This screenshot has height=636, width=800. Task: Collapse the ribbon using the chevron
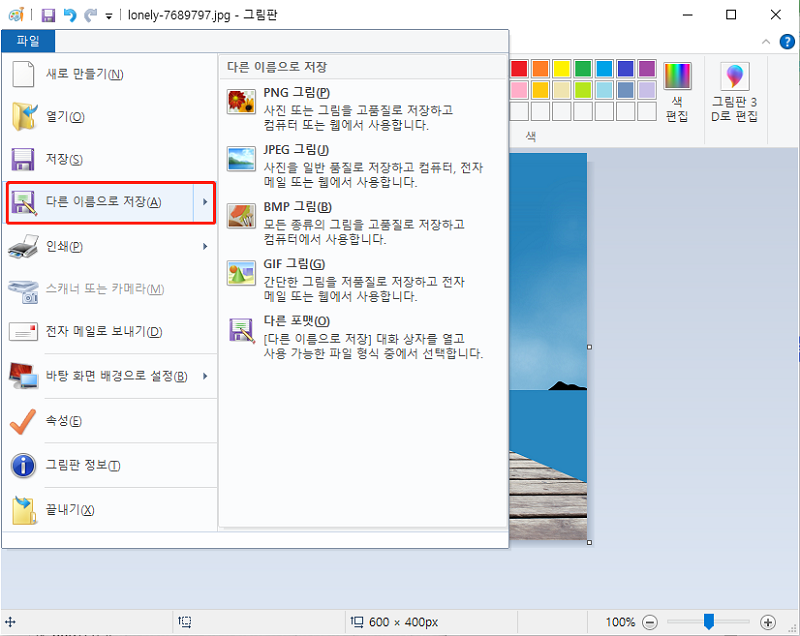766,42
